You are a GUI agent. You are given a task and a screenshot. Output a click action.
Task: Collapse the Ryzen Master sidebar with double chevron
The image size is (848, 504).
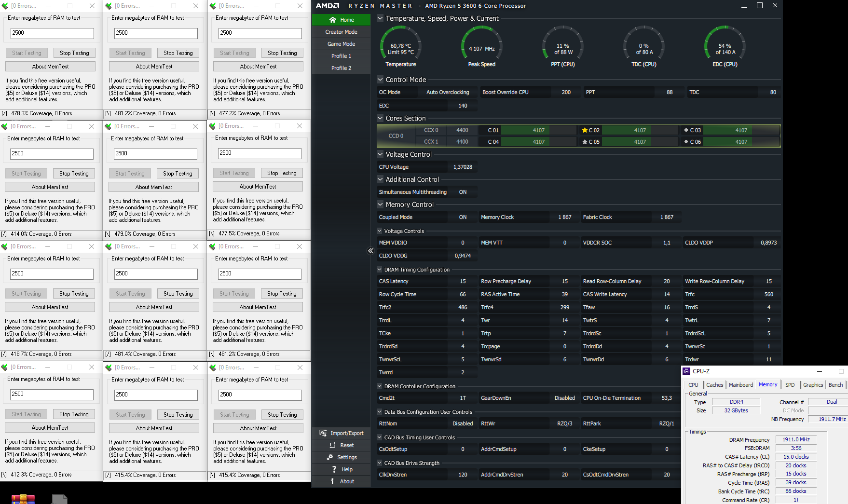(x=370, y=251)
